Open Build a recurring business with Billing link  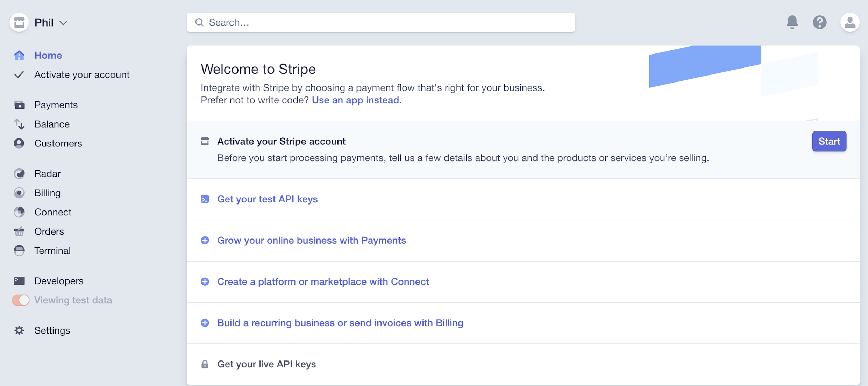tap(340, 323)
